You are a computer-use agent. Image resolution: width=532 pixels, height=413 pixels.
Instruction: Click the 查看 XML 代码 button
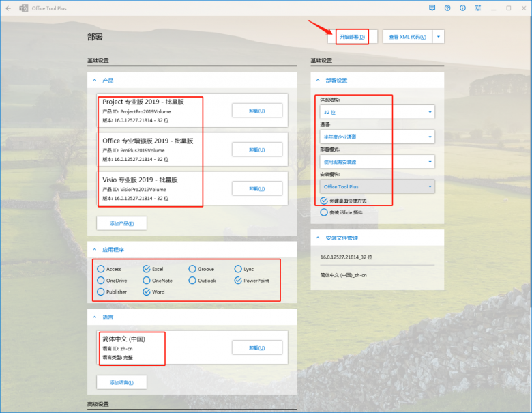point(407,37)
